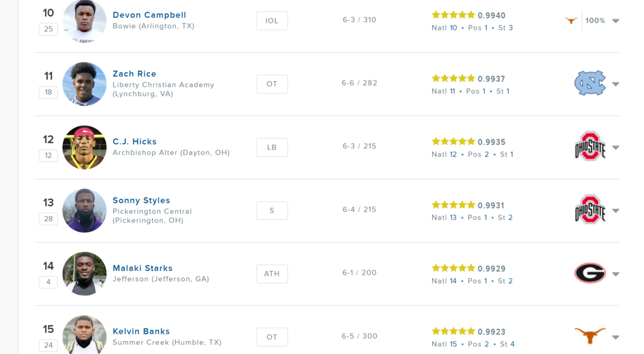The image size is (644, 354).
Task: Click the Ohio State logo for Sonny Styles
Action: [x=590, y=210]
